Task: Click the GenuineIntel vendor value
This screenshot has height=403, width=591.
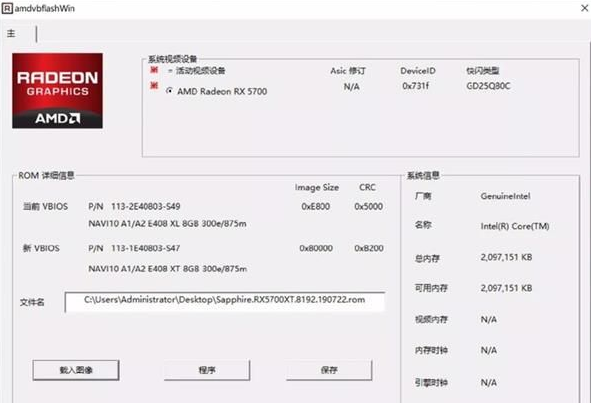Action: pos(505,196)
